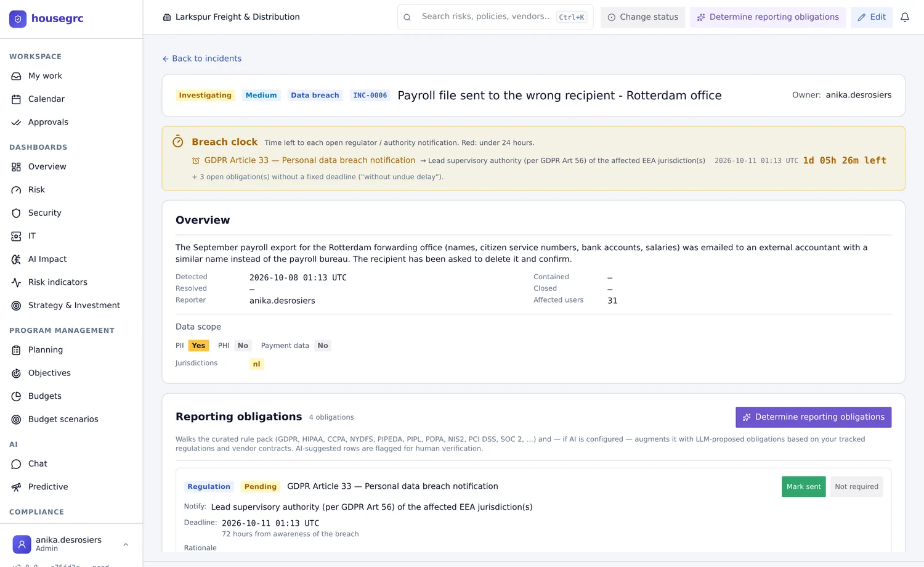Click the Chat bubble icon
The height and width of the screenshot is (567, 924).
[16, 464]
